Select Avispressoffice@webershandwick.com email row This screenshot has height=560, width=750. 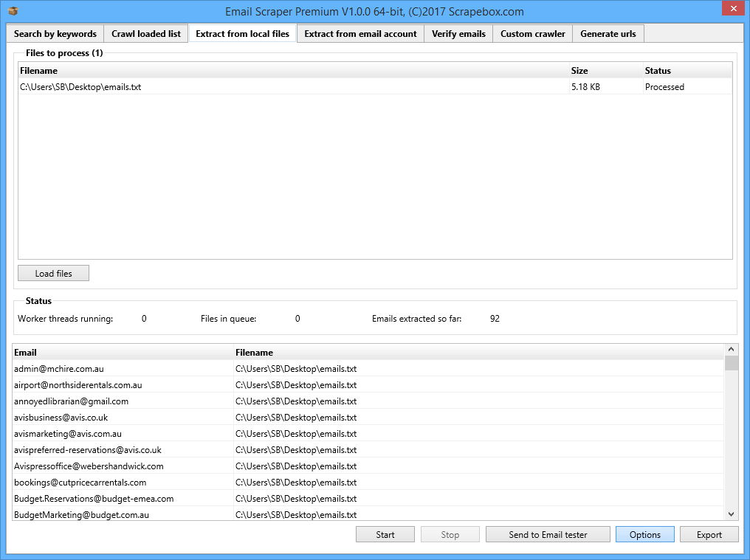pos(368,466)
